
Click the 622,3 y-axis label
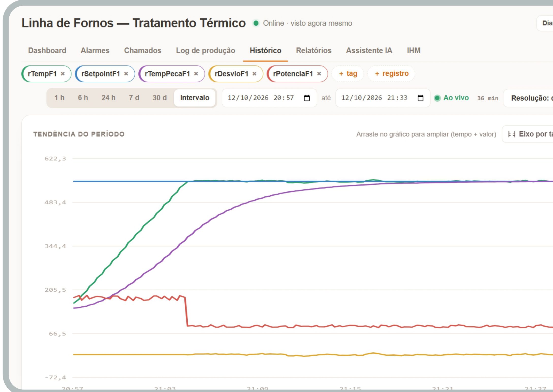[55, 159]
